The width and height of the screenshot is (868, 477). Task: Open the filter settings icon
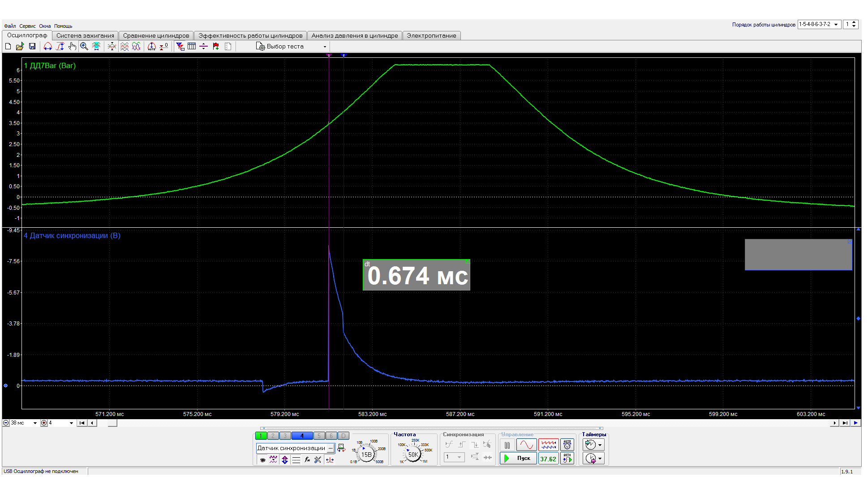click(x=180, y=46)
